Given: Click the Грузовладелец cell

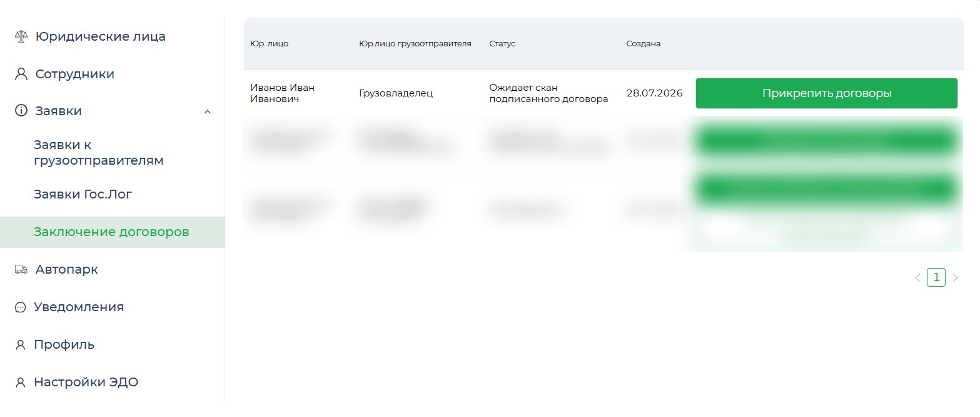Looking at the screenshot, I should (x=396, y=93).
